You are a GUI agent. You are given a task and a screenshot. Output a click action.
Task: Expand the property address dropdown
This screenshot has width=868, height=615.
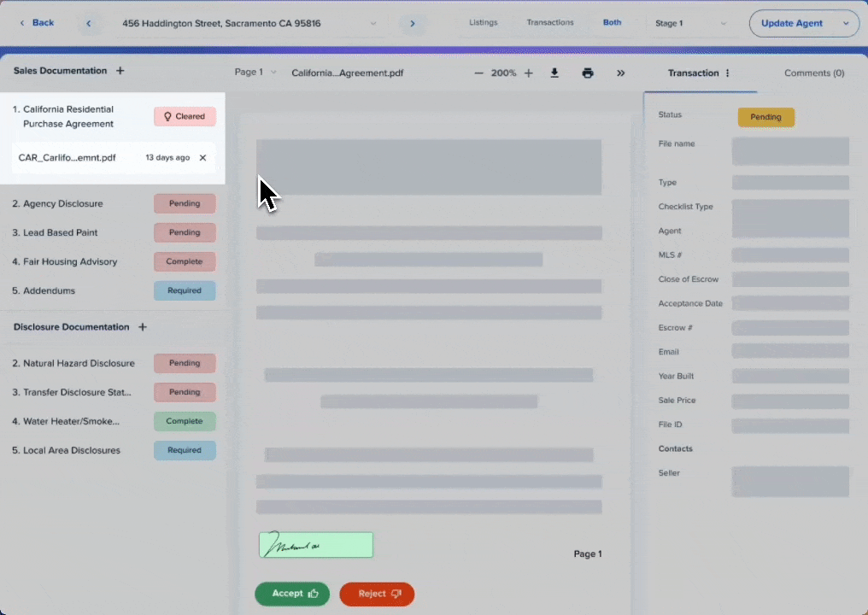click(x=372, y=23)
